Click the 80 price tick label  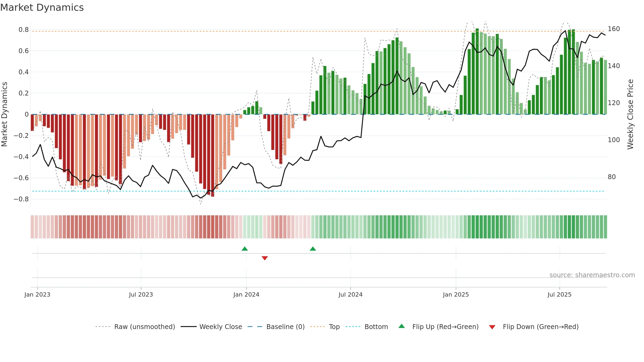pos(612,177)
